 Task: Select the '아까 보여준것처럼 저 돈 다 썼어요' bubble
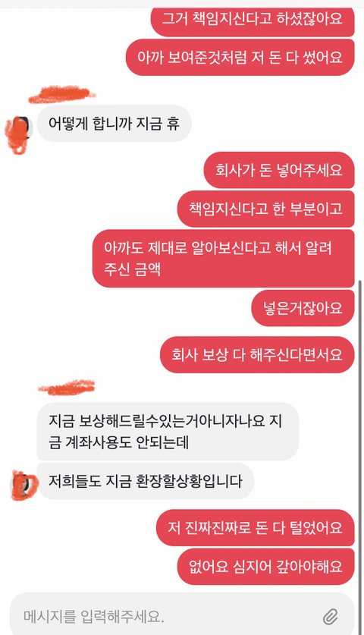240,57
